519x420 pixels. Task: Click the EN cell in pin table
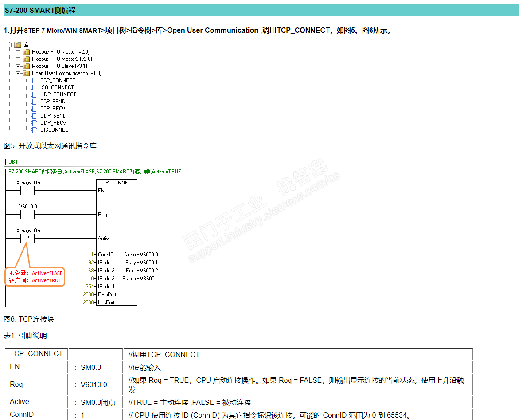click(36, 367)
